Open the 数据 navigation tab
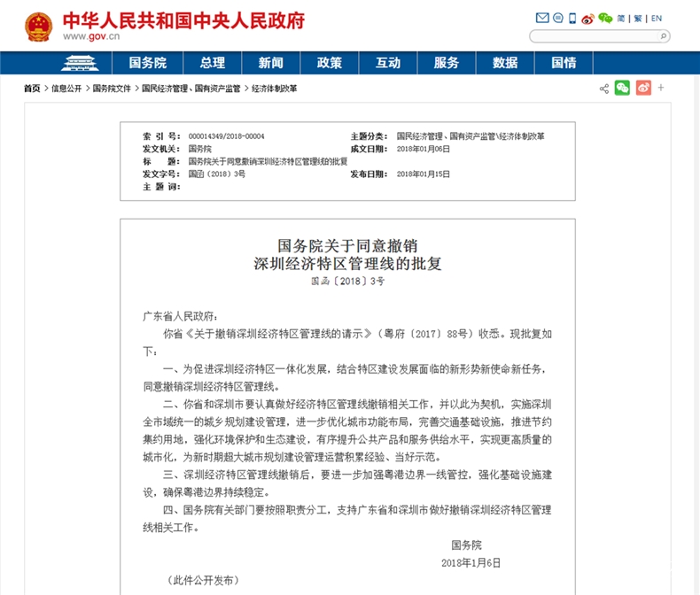The image size is (700, 595). (x=505, y=63)
